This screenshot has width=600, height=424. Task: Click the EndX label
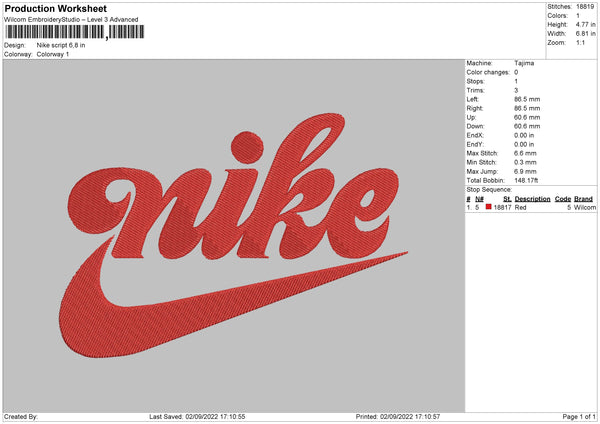tap(475, 135)
